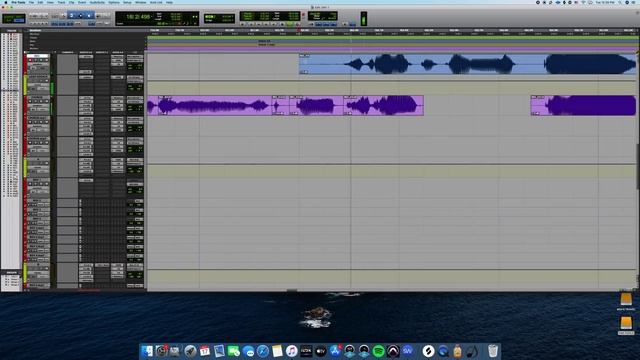The height and width of the screenshot is (360, 640).
Task: Click the timeline ruler above tracks
Action: [x=391, y=31]
